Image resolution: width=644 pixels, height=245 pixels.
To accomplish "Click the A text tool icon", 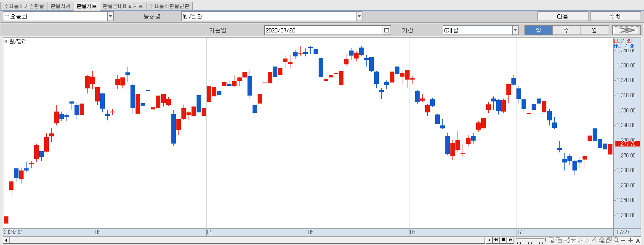I will [638, 240].
